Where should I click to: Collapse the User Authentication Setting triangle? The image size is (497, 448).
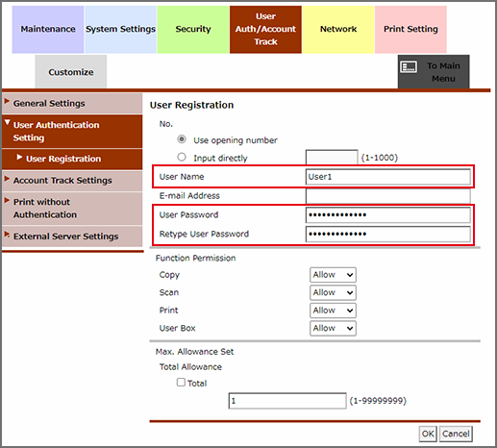[8, 123]
